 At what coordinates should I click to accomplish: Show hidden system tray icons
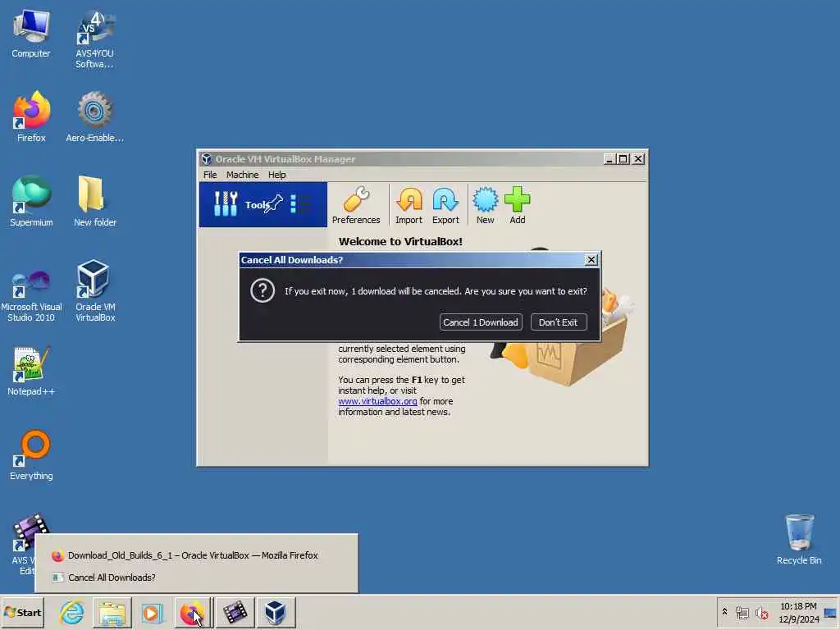[x=725, y=612]
